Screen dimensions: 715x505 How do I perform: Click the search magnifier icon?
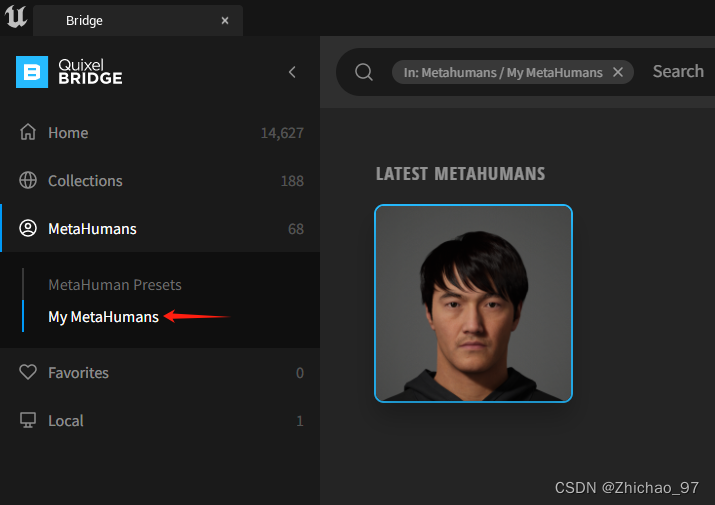pyautogui.click(x=364, y=72)
